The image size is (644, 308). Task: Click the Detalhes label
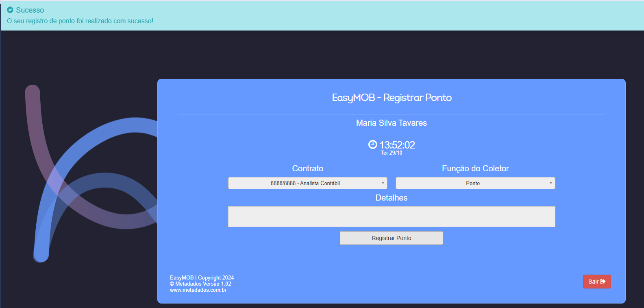[x=392, y=198]
